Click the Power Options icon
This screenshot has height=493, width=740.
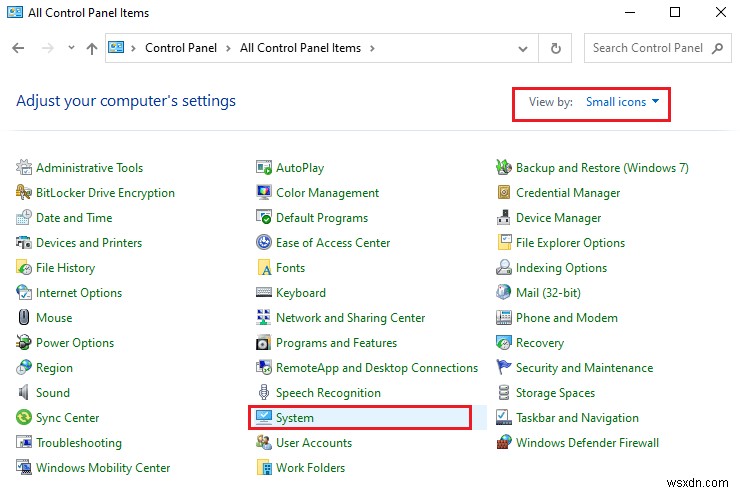tap(24, 343)
